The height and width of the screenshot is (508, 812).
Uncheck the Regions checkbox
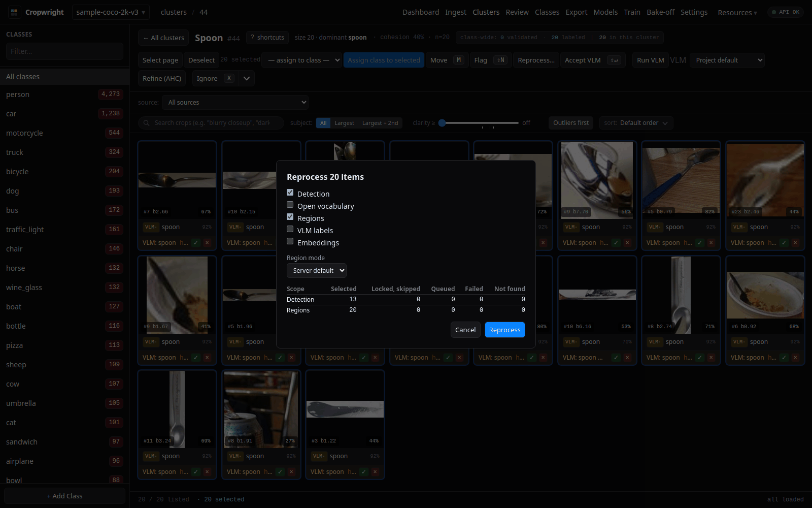(290, 217)
